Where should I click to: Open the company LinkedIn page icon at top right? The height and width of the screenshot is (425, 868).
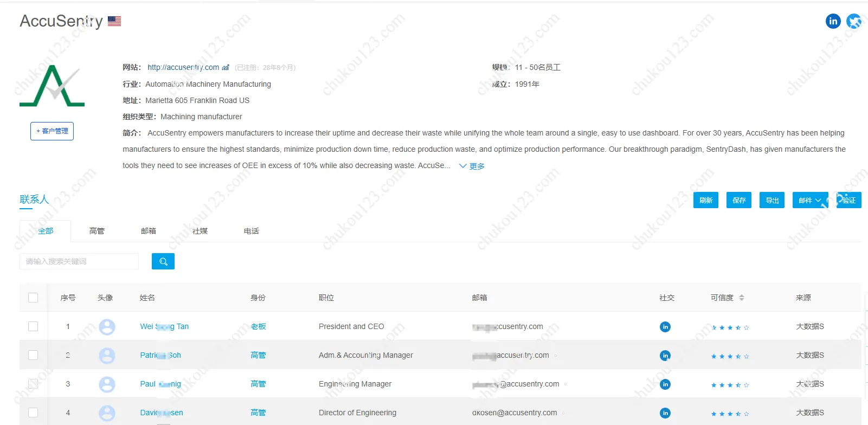(833, 21)
